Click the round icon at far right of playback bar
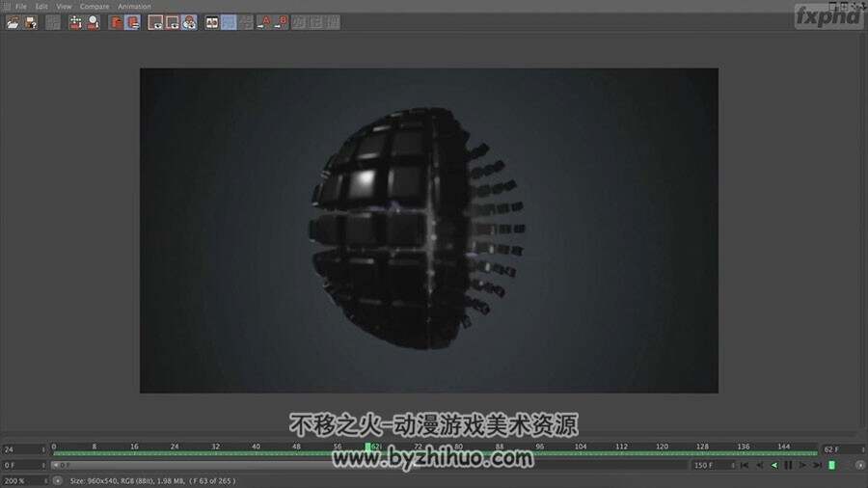The image size is (868, 488). tap(859, 465)
